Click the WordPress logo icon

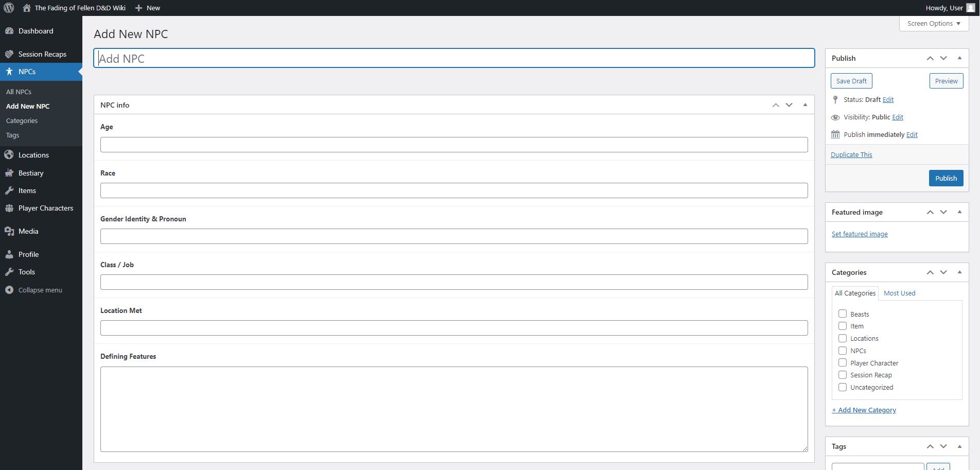[x=9, y=8]
